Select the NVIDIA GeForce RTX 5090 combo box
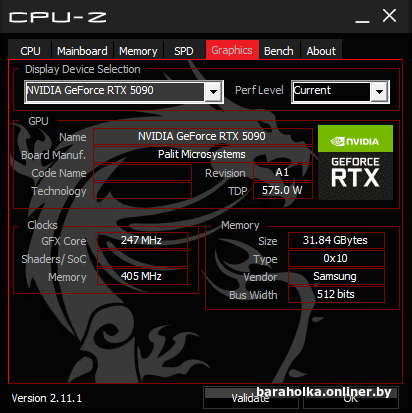 (x=124, y=92)
